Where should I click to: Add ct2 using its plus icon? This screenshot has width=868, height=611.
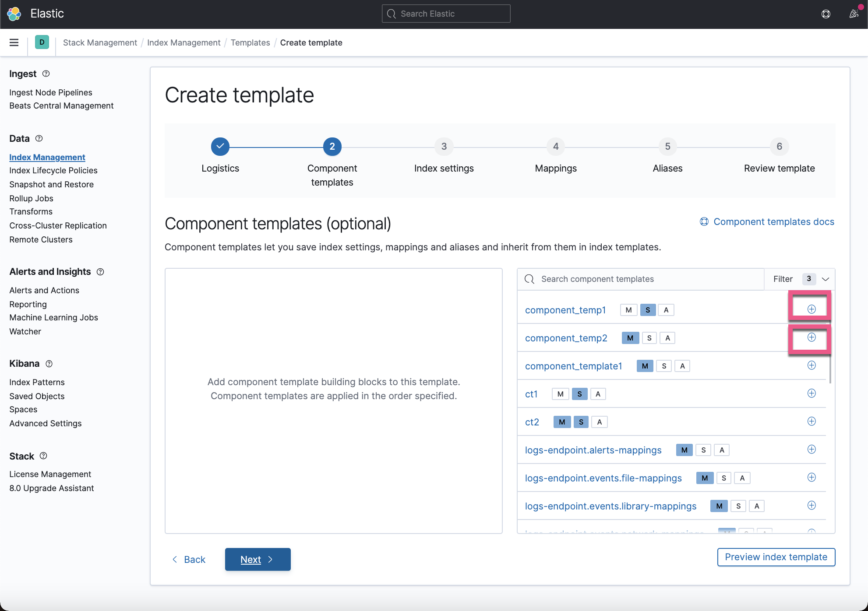pos(811,421)
